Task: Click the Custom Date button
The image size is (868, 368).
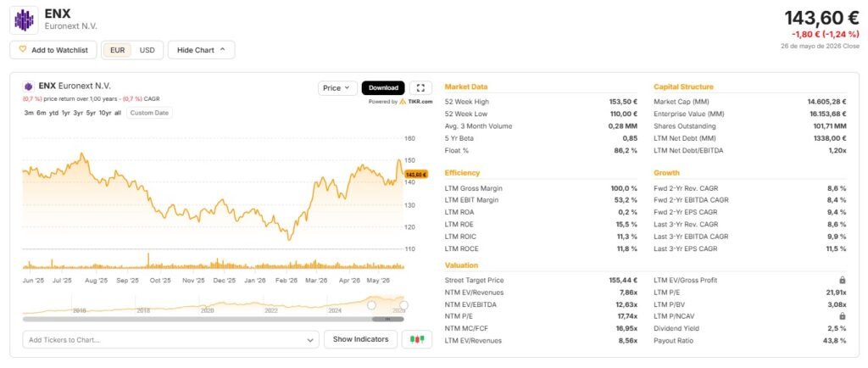Action: pyautogui.click(x=149, y=113)
